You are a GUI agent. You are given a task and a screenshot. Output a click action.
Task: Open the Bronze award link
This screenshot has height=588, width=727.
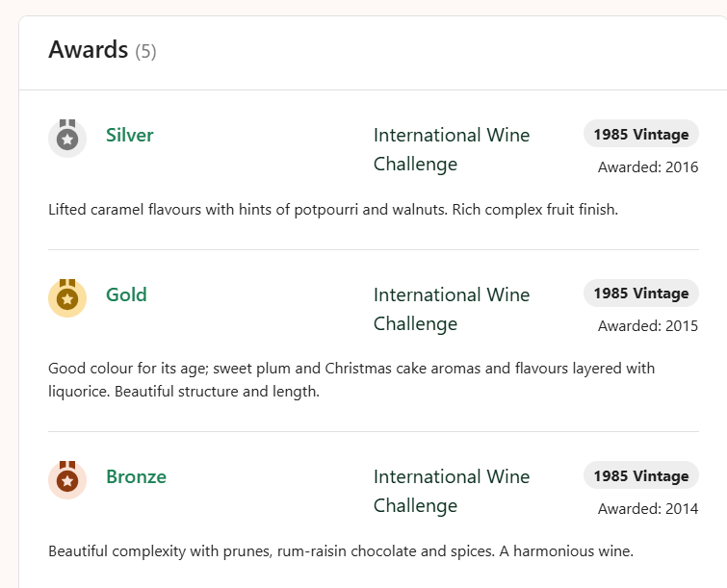coord(136,476)
